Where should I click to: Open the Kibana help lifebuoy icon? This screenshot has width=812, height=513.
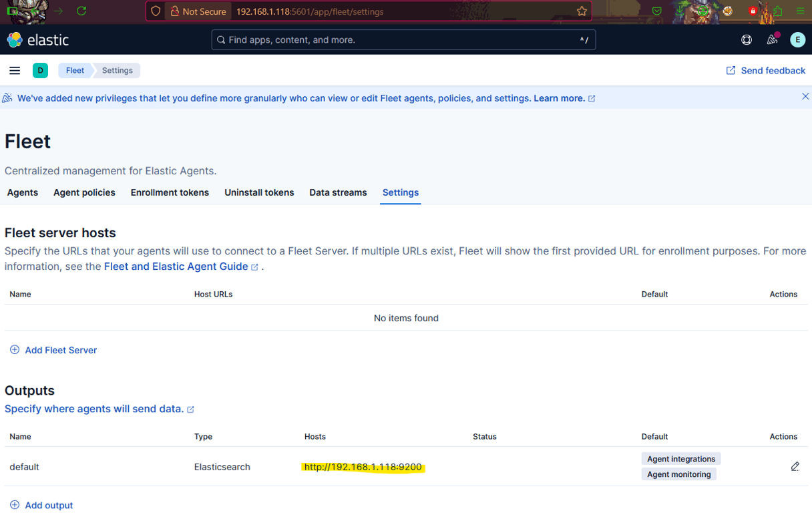(x=747, y=40)
